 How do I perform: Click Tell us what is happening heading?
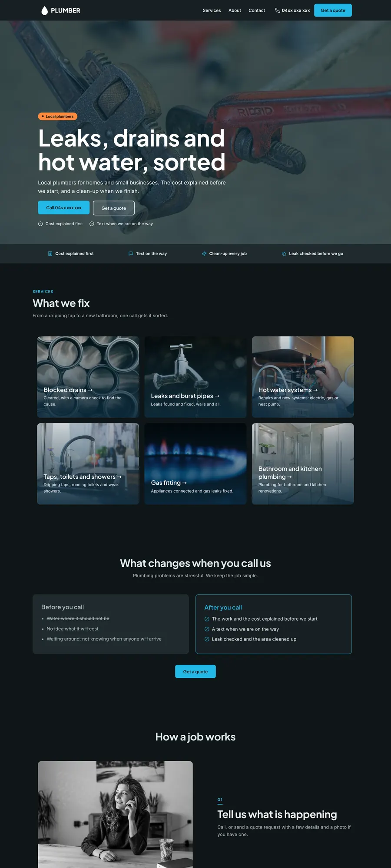point(277,814)
